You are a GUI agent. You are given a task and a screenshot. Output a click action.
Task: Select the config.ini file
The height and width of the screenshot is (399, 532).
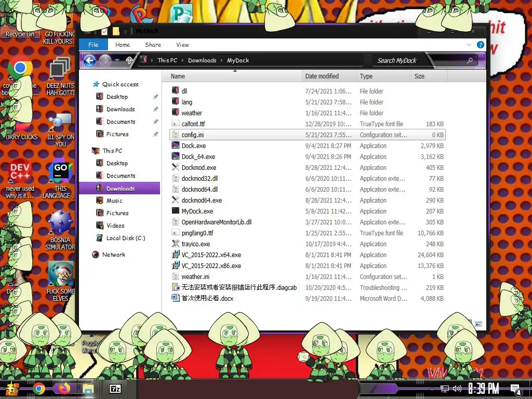[307, 135]
